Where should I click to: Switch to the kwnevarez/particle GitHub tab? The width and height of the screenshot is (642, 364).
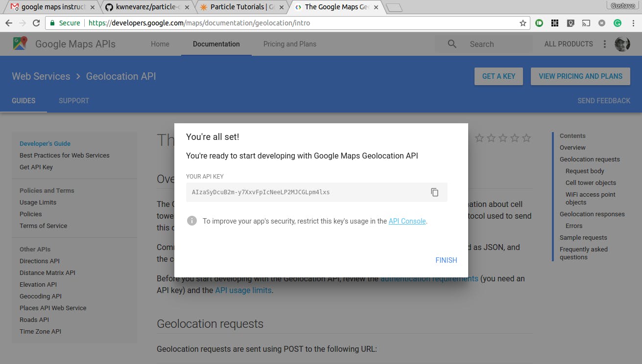147,7
